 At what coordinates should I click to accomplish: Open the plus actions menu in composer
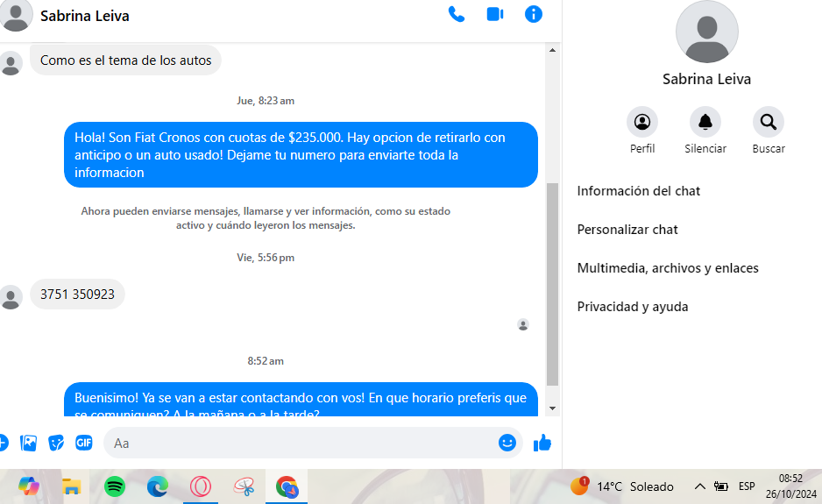point(3,444)
